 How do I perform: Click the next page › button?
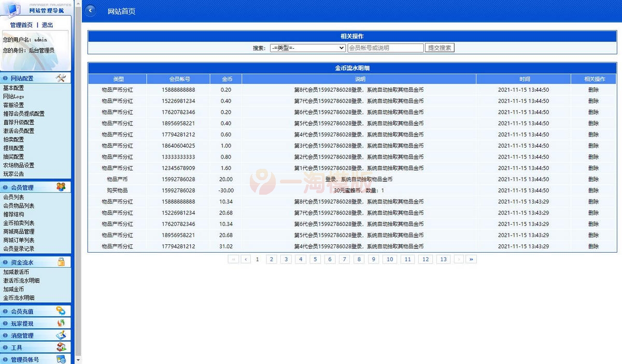(x=459, y=259)
